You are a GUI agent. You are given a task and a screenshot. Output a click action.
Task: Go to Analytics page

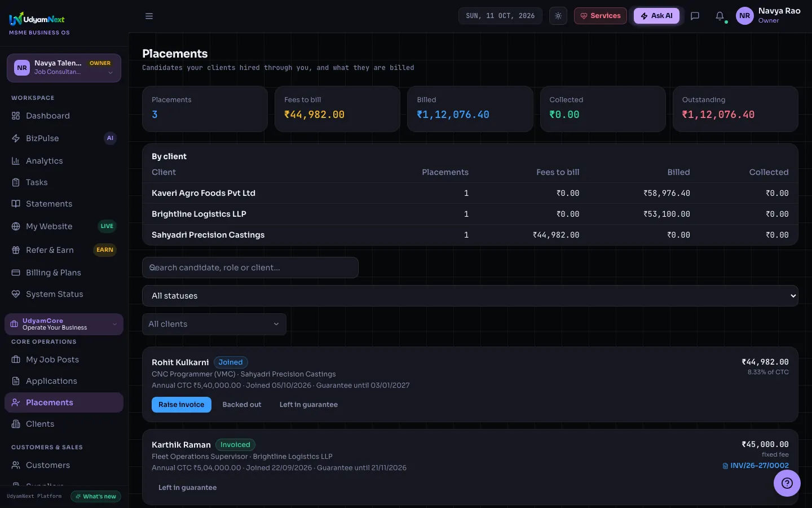click(x=64, y=161)
